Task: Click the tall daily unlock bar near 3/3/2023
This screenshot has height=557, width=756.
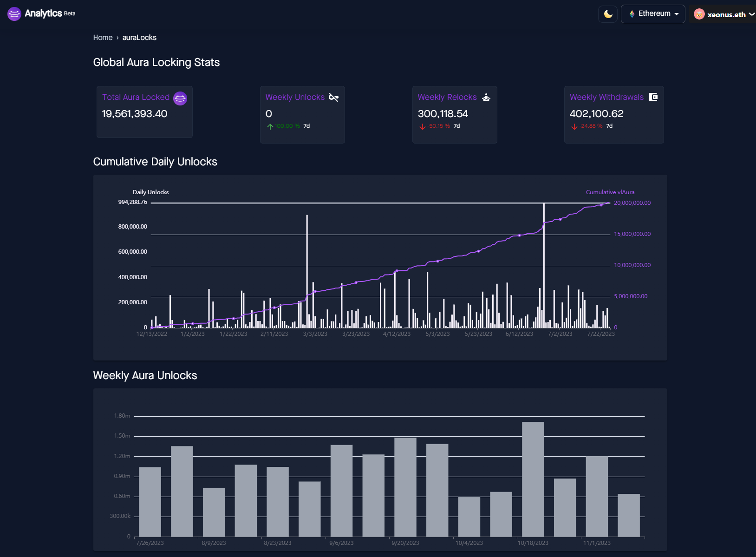Action: click(307, 271)
